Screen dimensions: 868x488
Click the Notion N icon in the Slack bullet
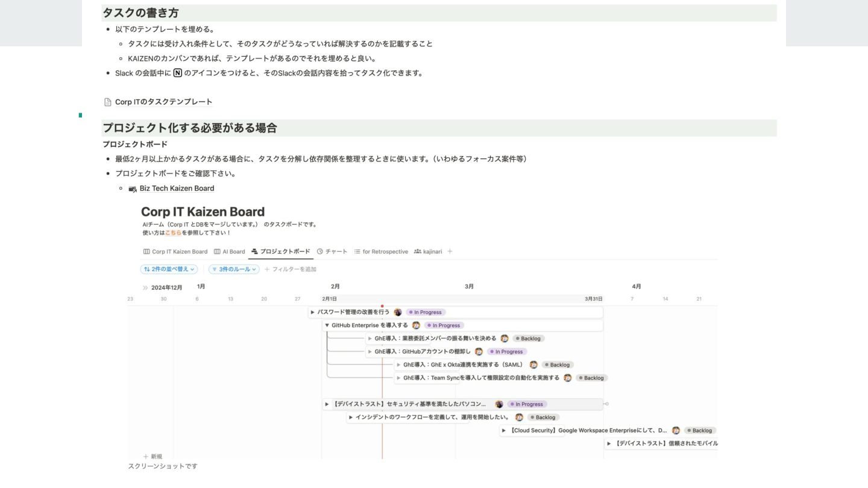[177, 73]
